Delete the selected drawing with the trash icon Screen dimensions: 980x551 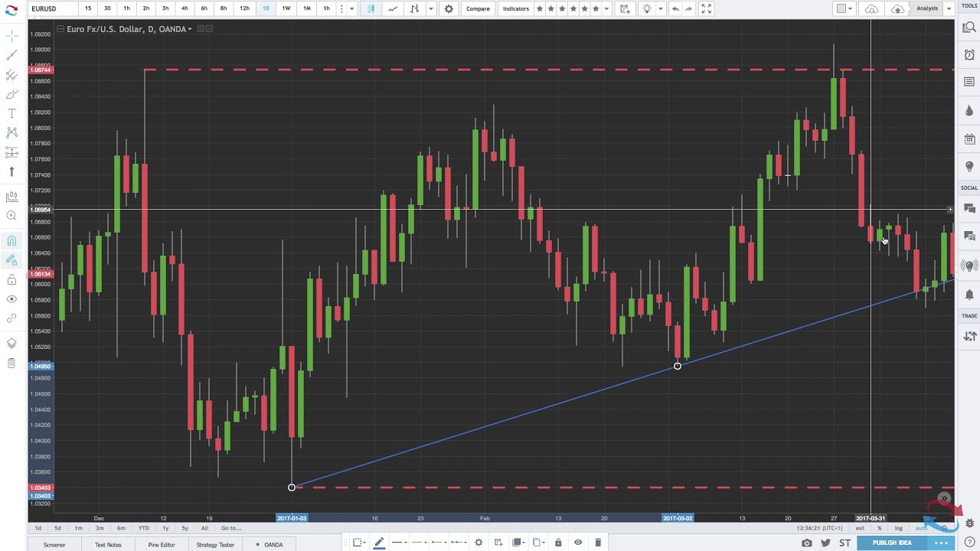[598, 543]
